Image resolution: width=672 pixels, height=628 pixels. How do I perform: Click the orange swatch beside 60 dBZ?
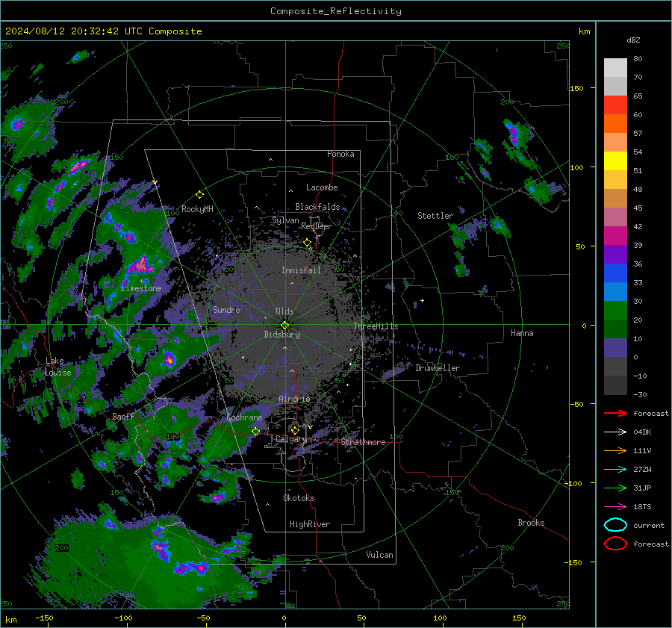(x=615, y=123)
